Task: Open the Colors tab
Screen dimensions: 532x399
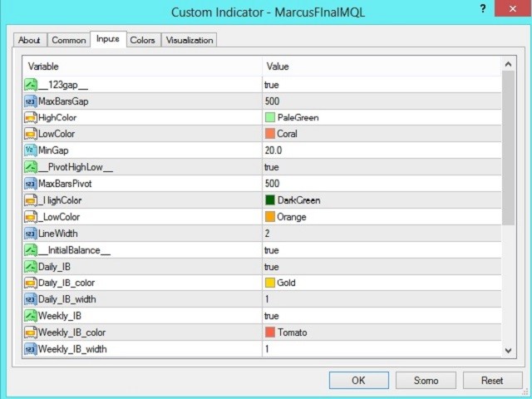Action: tap(142, 40)
